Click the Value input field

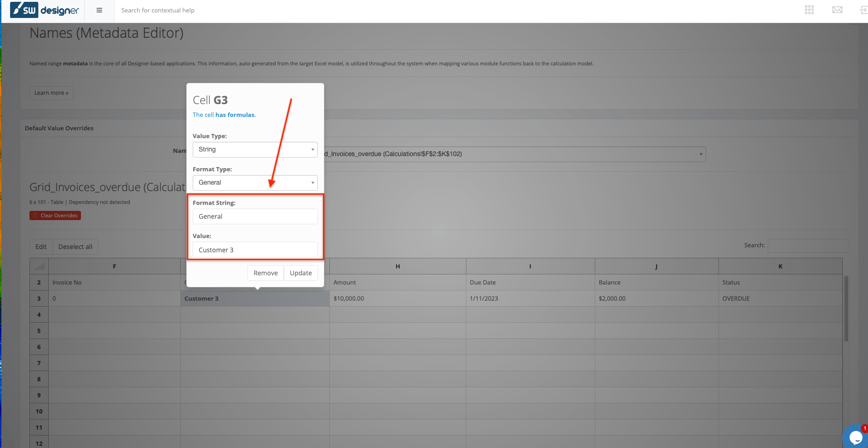point(255,250)
